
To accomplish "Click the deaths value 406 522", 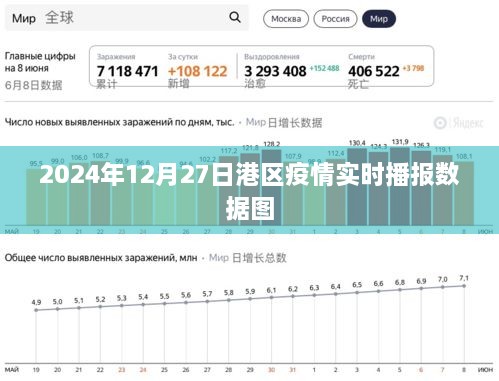I will pyautogui.click(x=374, y=71).
